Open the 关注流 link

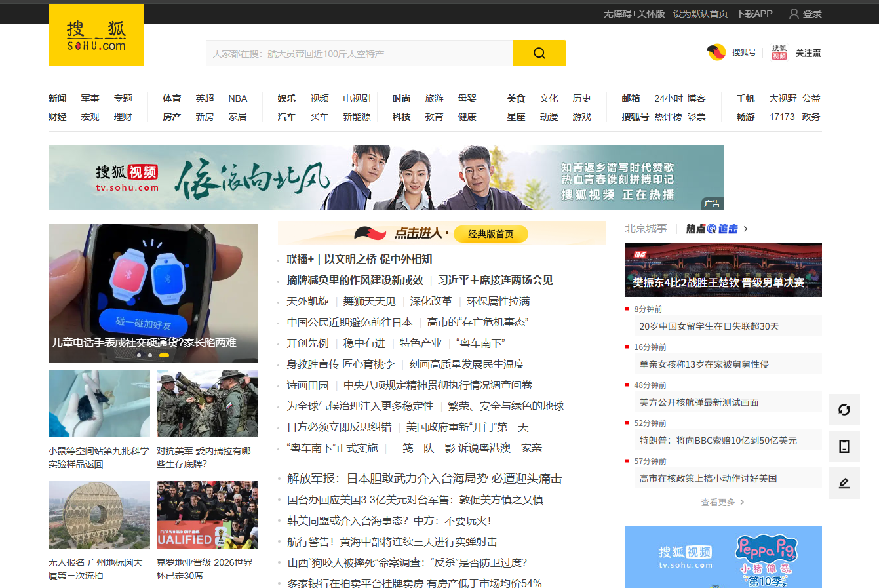coord(808,53)
